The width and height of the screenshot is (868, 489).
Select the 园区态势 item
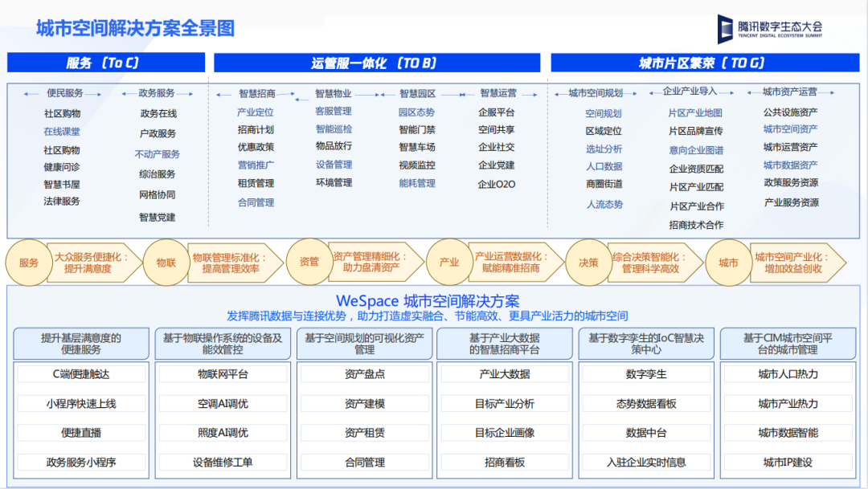(x=416, y=112)
